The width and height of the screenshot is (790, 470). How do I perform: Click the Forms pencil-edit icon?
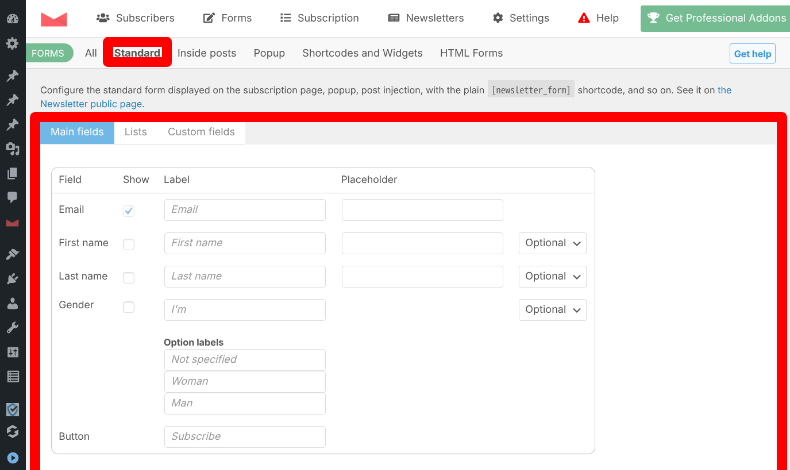(x=209, y=18)
